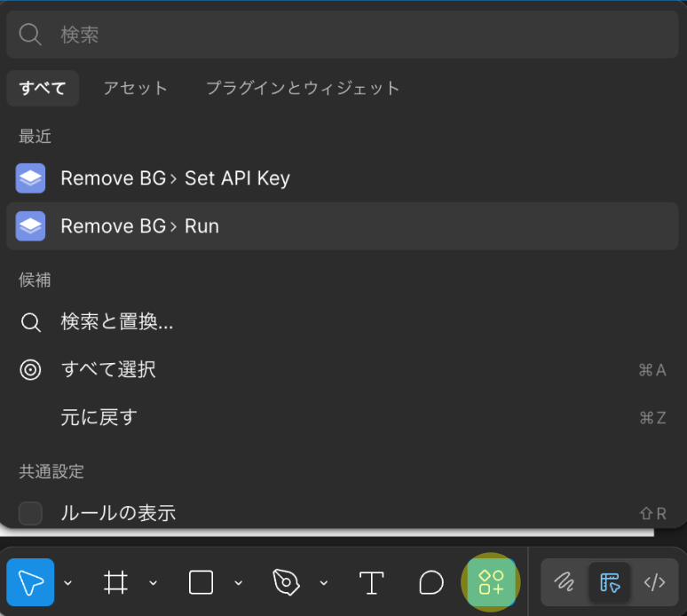Run Remove BG > Run command
Screen dimensions: 687x616
click(343, 226)
